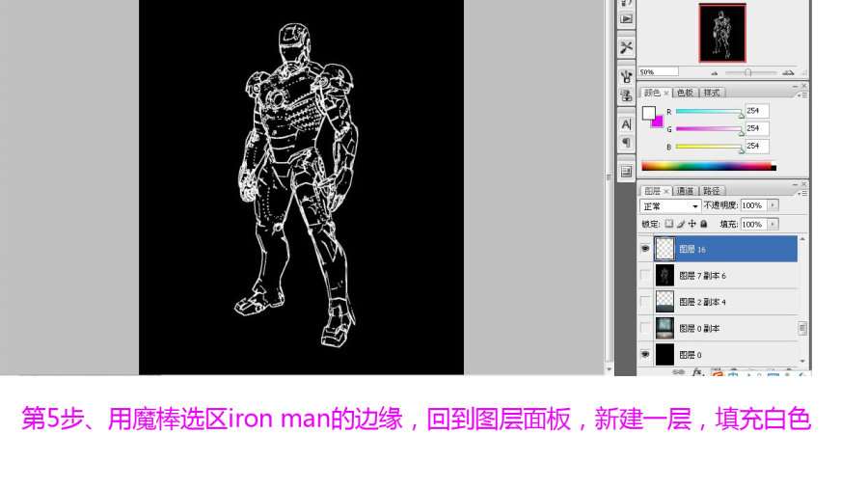Viewport: 868px width, 488px height.
Task: Hide layer 图层 0 with its eye icon
Action: (x=645, y=354)
